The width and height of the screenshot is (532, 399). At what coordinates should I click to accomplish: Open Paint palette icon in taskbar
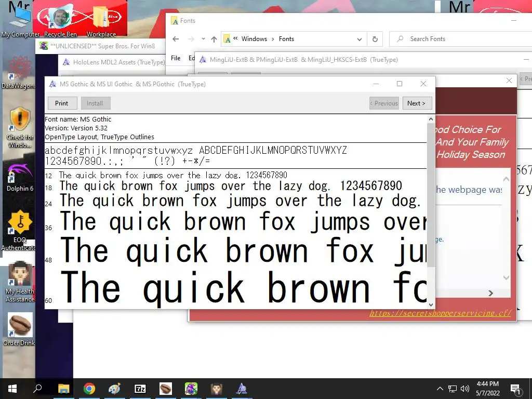click(x=115, y=389)
